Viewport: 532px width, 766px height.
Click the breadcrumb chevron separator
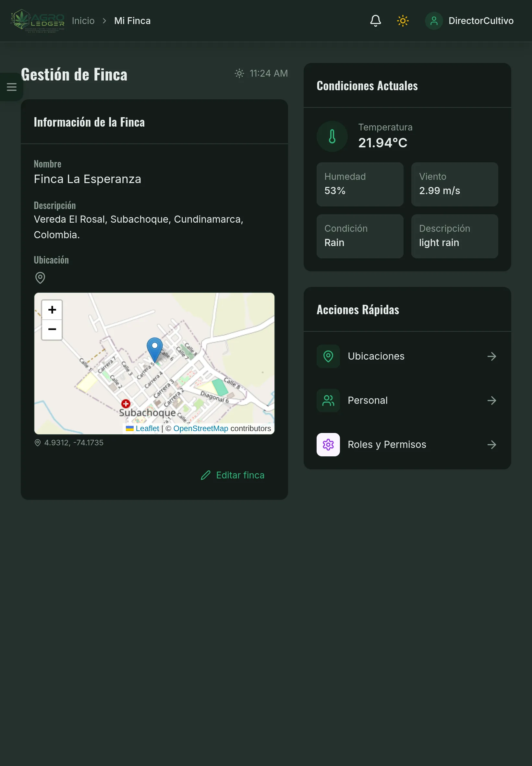tap(104, 21)
